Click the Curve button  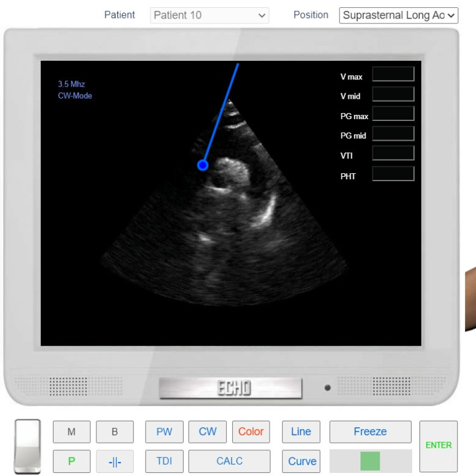click(x=302, y=461)
